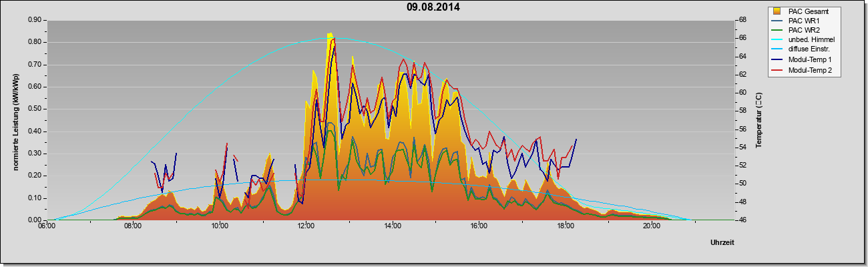This screenshot has width=868, height=267.
Task: Click the unbed. Himmel legend entry
Action: tap(803, 41)
